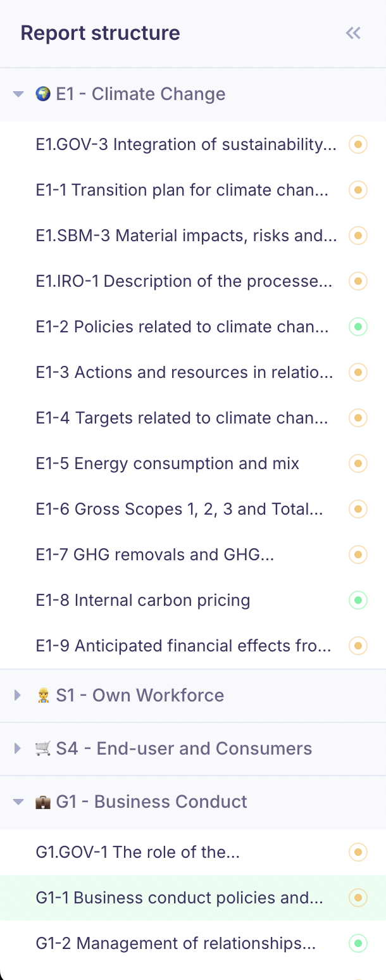
Task: Click the globe icon beside E1 Climate Change
Action: point(43,94)
